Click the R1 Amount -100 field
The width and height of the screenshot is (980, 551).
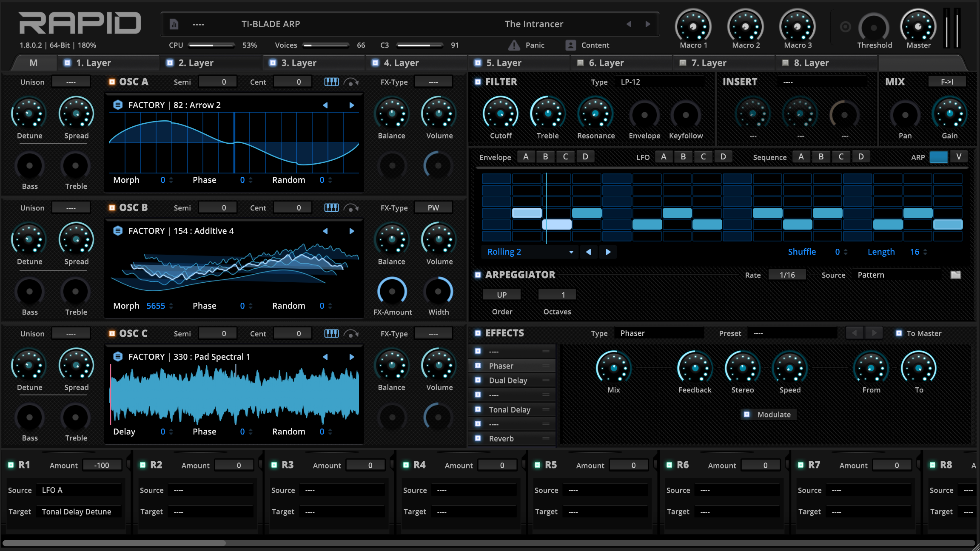(102, 465)
